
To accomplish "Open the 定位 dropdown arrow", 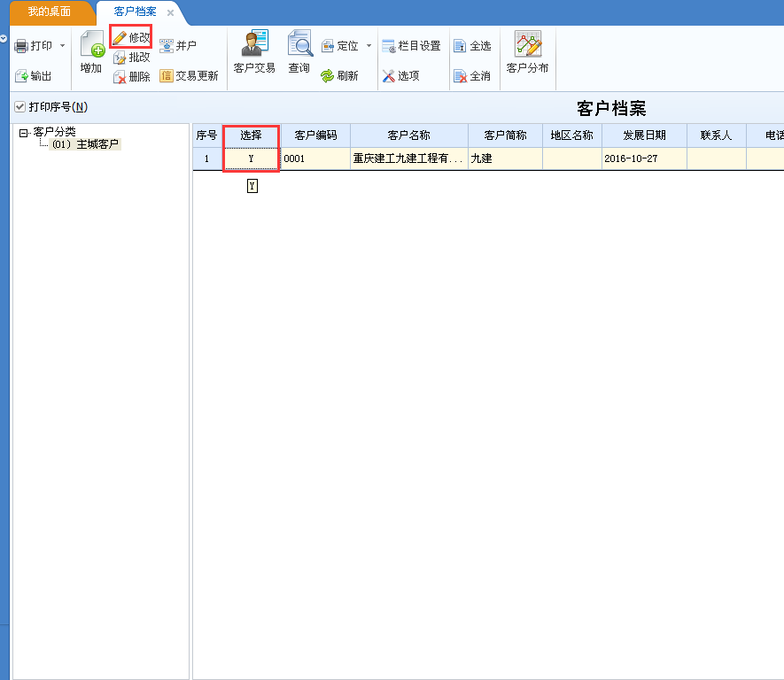I will [x=369, y=46].
